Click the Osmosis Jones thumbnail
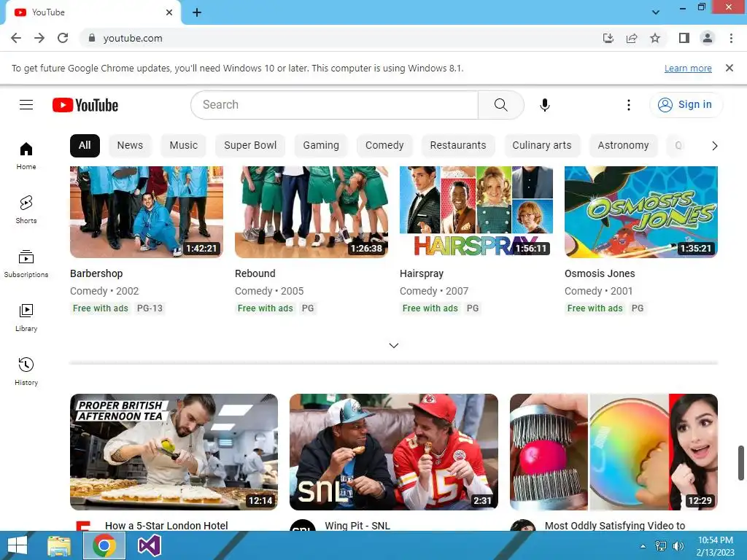This screenshot has width=747, height=560. coord(640,212)
